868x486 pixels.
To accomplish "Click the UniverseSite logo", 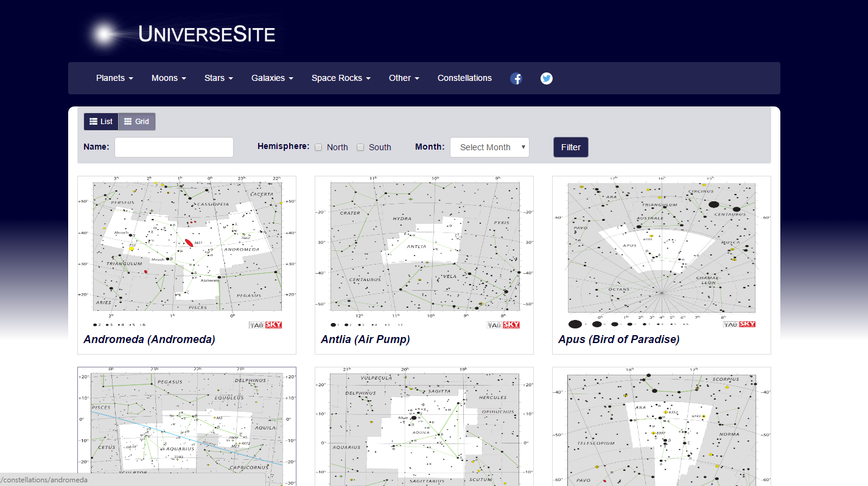I will 181,32.
